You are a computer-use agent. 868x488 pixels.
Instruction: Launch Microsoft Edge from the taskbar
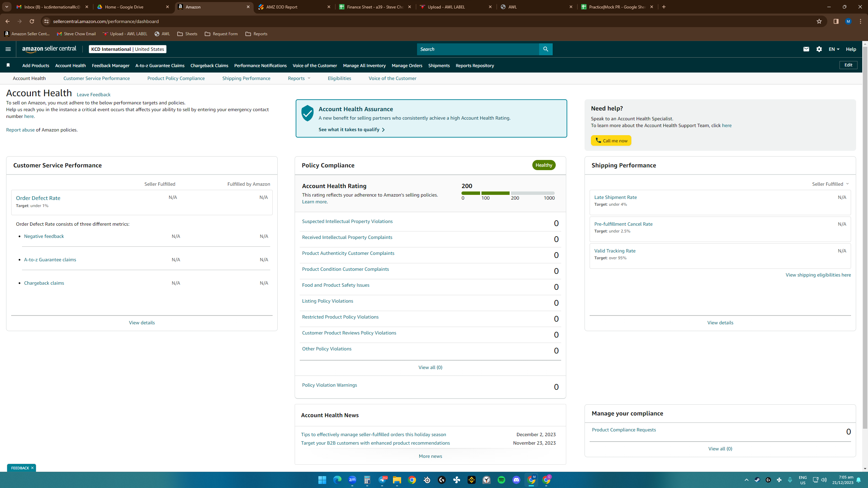pyautogui.click(x=337, y=480)
